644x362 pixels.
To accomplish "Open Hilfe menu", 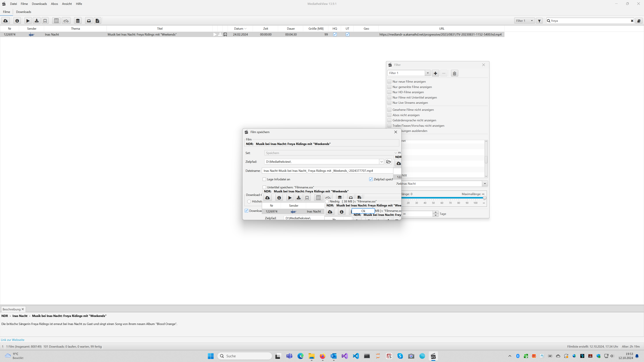I will tap(79, 4).
